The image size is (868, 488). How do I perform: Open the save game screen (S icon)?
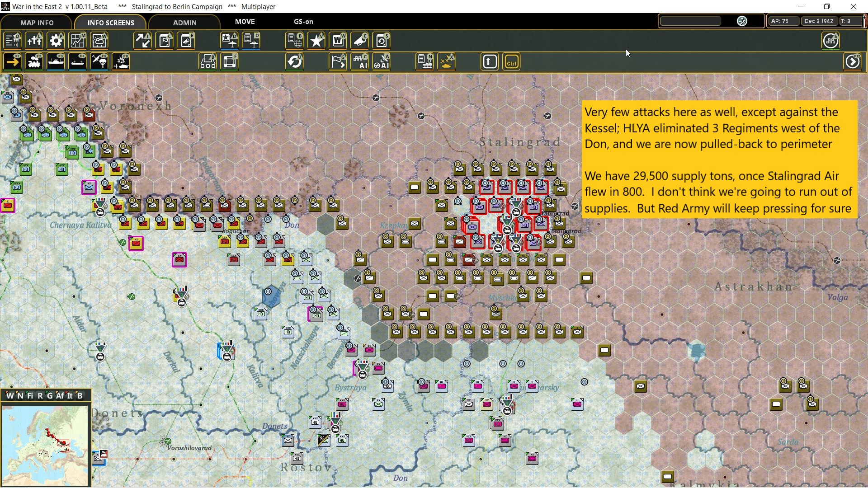382,41
